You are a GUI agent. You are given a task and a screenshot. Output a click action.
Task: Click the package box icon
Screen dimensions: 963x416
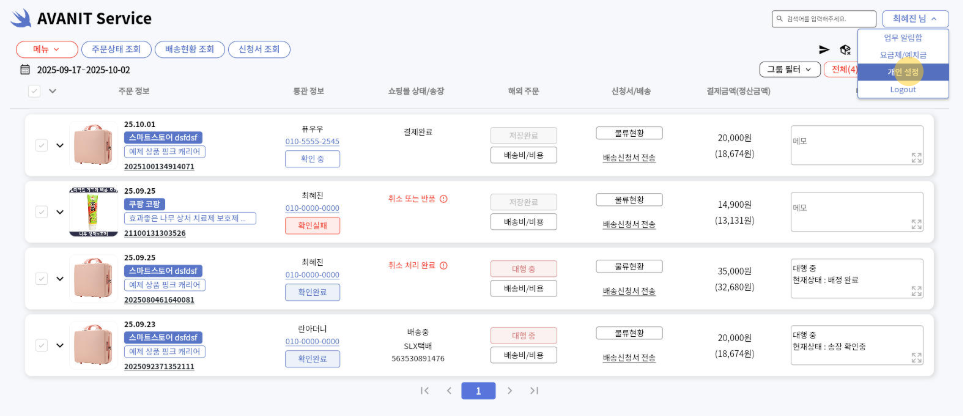coord(845,49)
